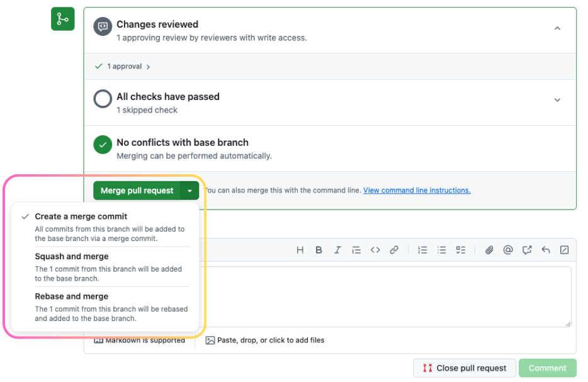Mention a user with the @ icon
The image size is (588, 382).
click(x=508, y=250)
